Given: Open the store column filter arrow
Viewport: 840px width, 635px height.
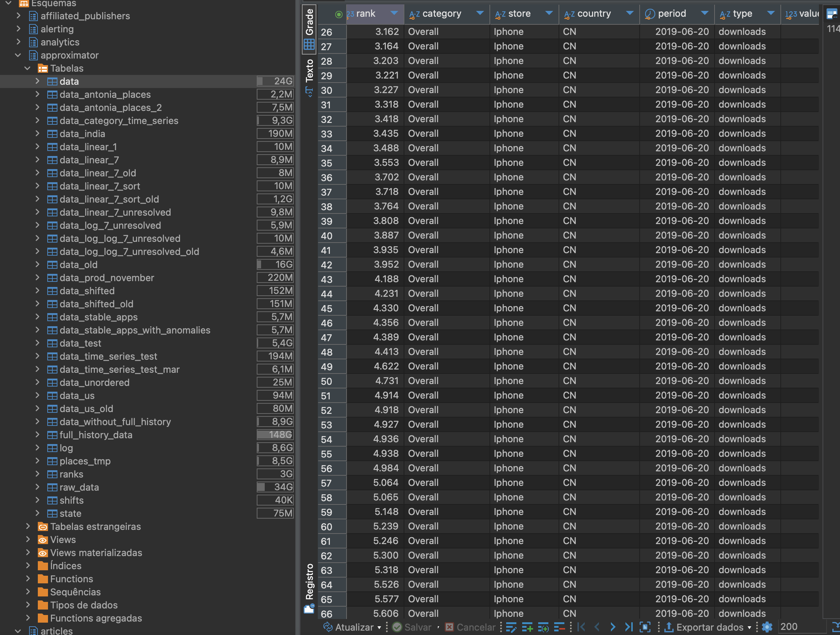Looking at the screenshot, I should click(x=549, y=13).
